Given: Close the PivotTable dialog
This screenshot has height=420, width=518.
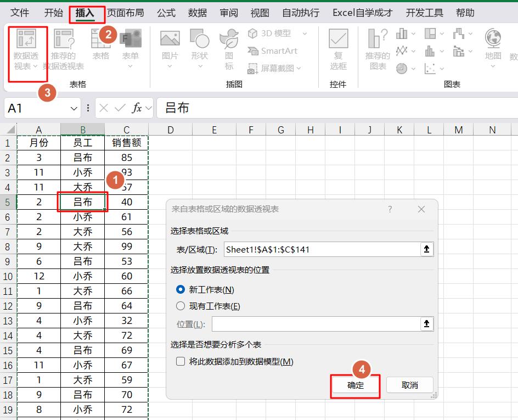Looking at the screenshot, I should (x=421, y=209).
